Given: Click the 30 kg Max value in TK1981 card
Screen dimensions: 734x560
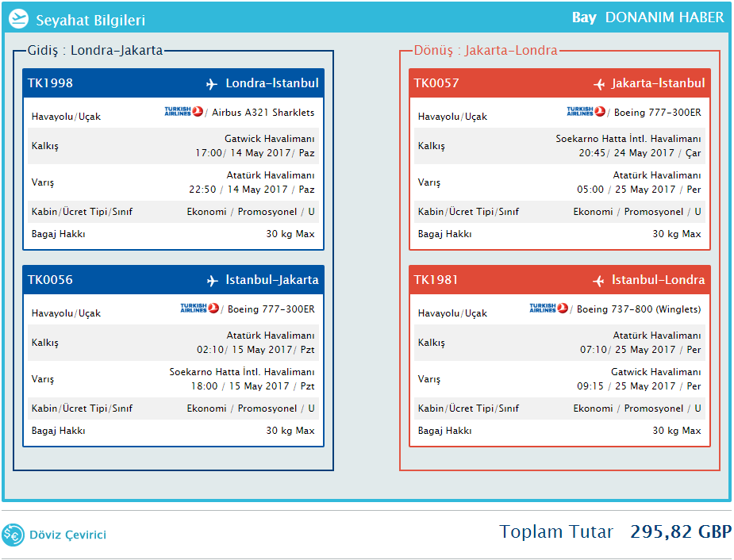Looking at the screenshot, I should click(x=676, y=431).
